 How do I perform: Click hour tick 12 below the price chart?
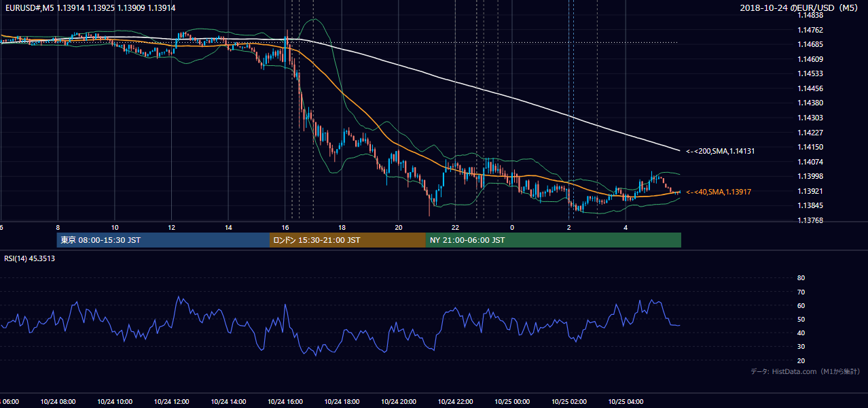(x=171, y=227)
